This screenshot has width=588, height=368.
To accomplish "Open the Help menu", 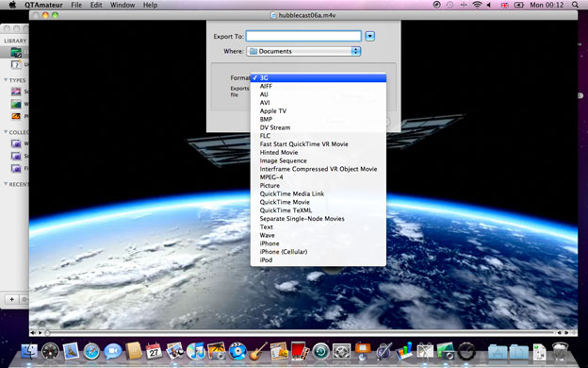I will 150,5.
